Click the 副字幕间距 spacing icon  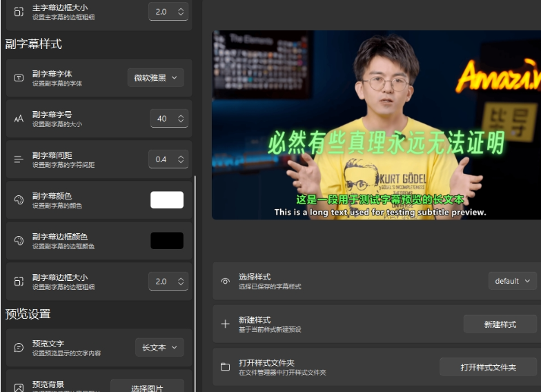coord(19,159)
